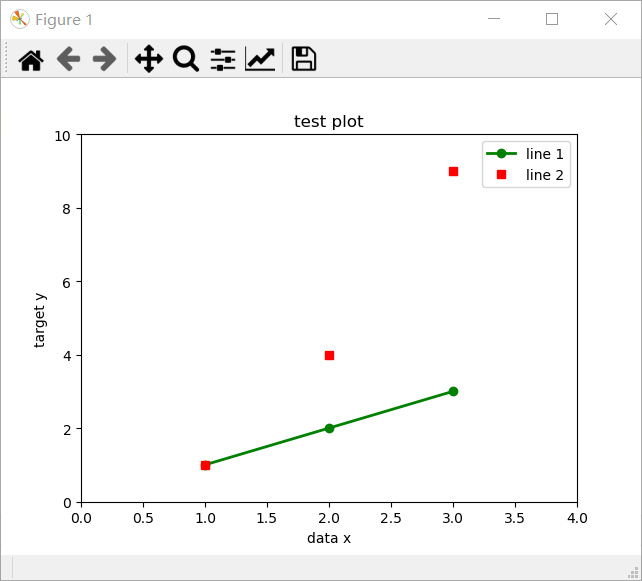Click the 'Figure 1' window title text
642x581 pixels.
point(64,20)
